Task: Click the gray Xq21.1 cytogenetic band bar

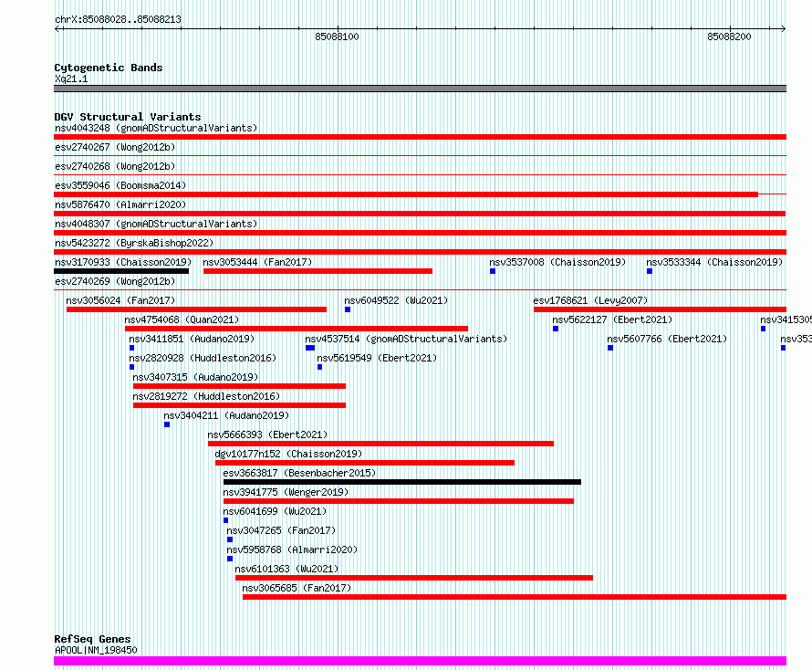Action: click(420, 89)
